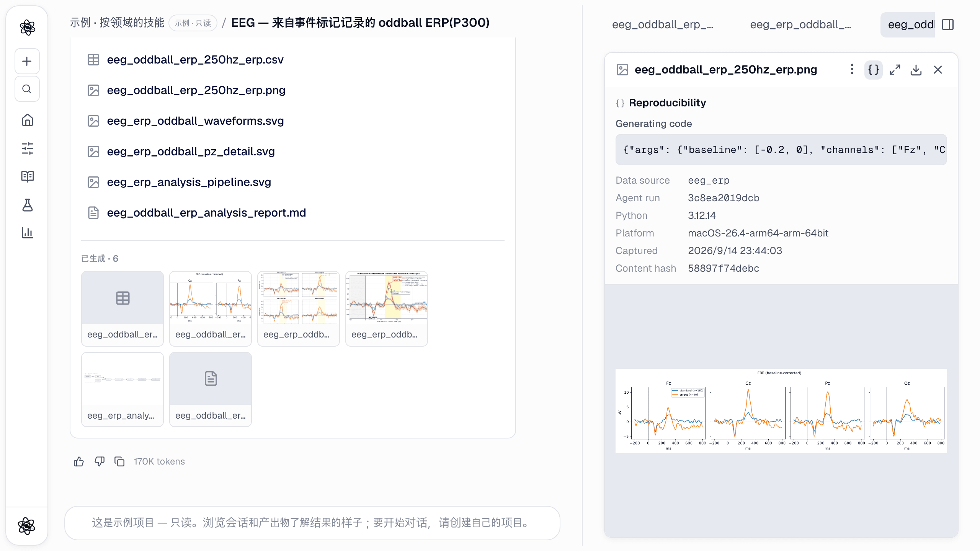Viewport: 980px width, 551px height.
Task: Toggle the reproducibility braces button
Action: 873,70
